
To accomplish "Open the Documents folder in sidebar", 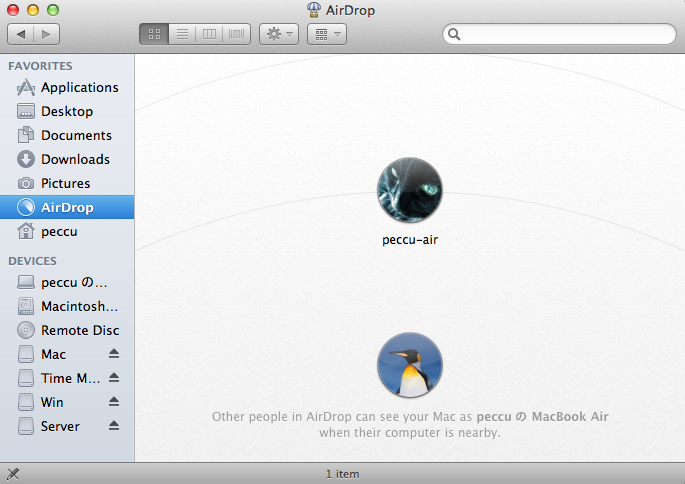I will [67, 135].
